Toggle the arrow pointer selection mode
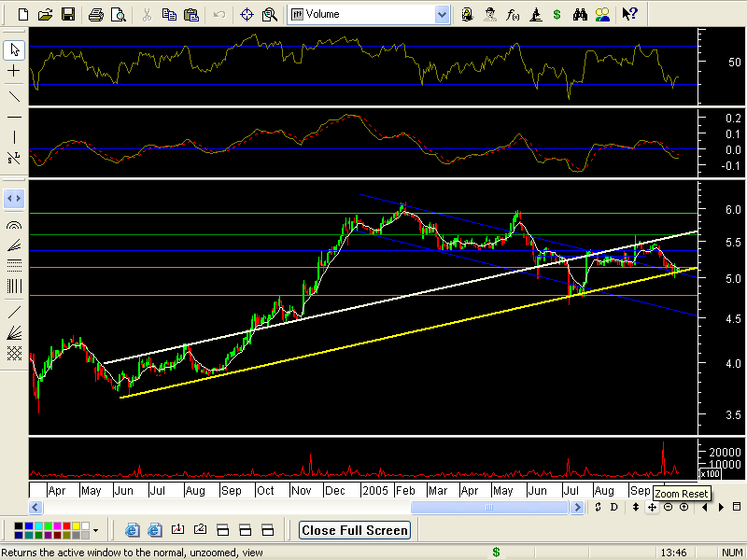747x560 pixels. pos(14,49)
